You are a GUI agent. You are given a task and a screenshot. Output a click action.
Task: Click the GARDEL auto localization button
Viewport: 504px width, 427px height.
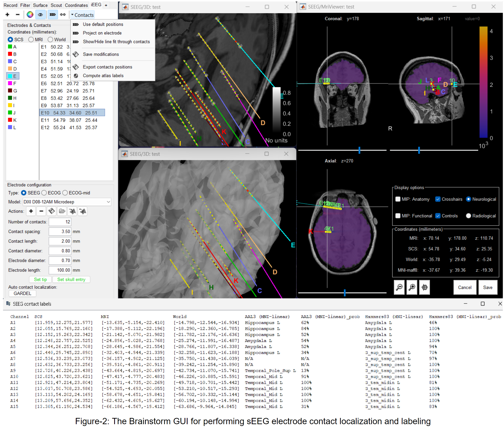coord(22,294)
